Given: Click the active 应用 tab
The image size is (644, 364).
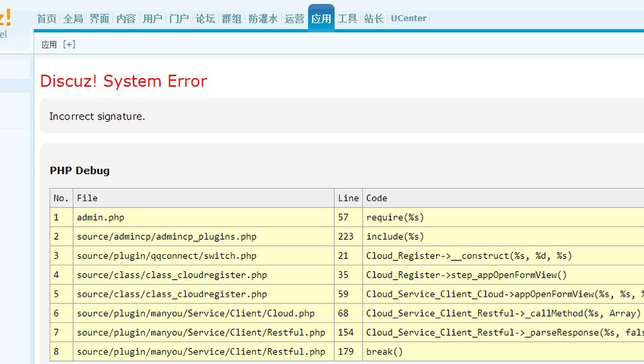Looking at the screenshot, I should (x=321, y=19).
